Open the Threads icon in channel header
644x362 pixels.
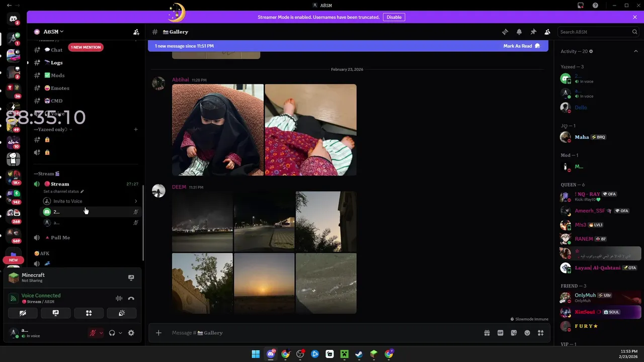[x=505, y=32]
